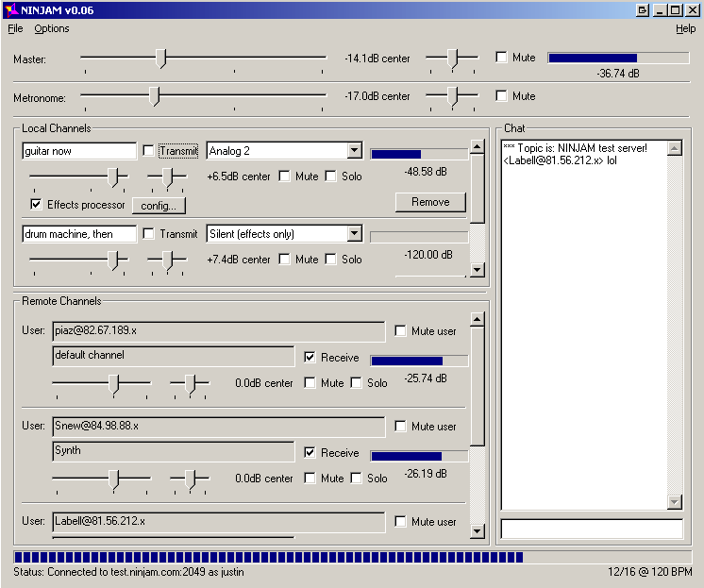Click the chat message input field
The image size is (704, 588).
(x=591, y=529)
